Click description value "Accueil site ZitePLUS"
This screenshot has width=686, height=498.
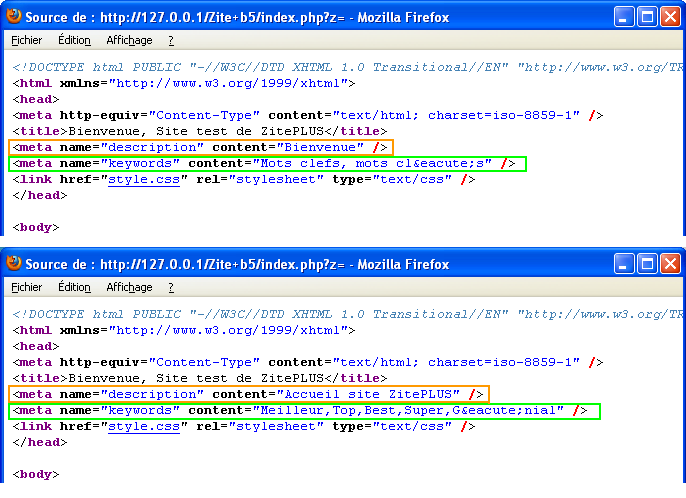(368, 394)
